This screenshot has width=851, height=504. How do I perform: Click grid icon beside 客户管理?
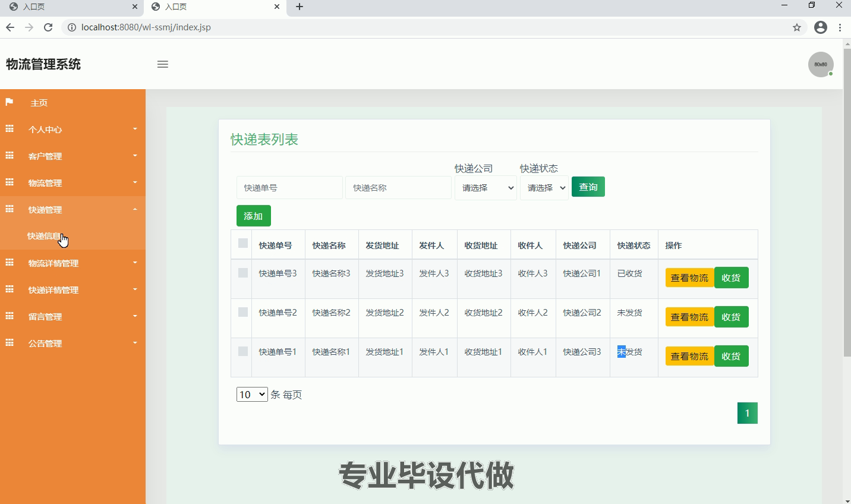click(10, 156)
